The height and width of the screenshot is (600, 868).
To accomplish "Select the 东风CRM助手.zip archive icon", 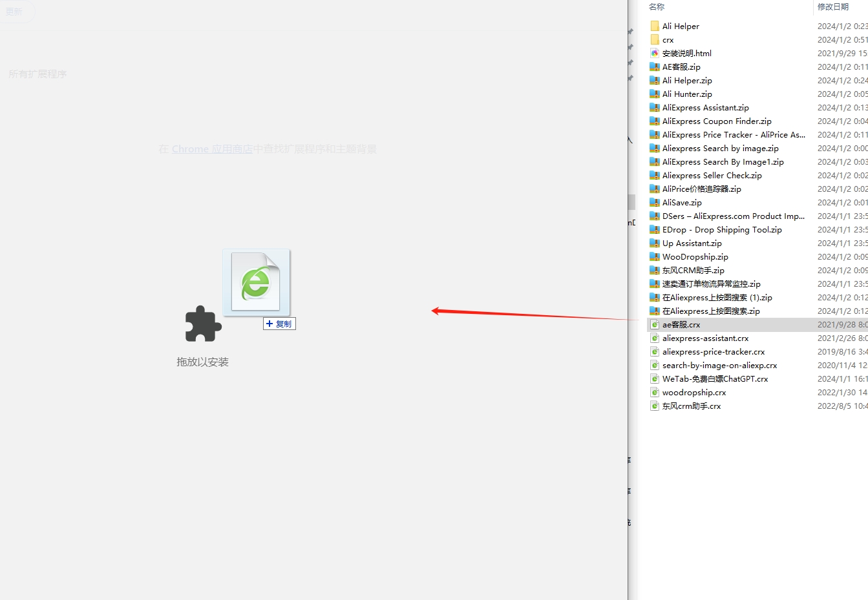I will [x=655, y=270].
